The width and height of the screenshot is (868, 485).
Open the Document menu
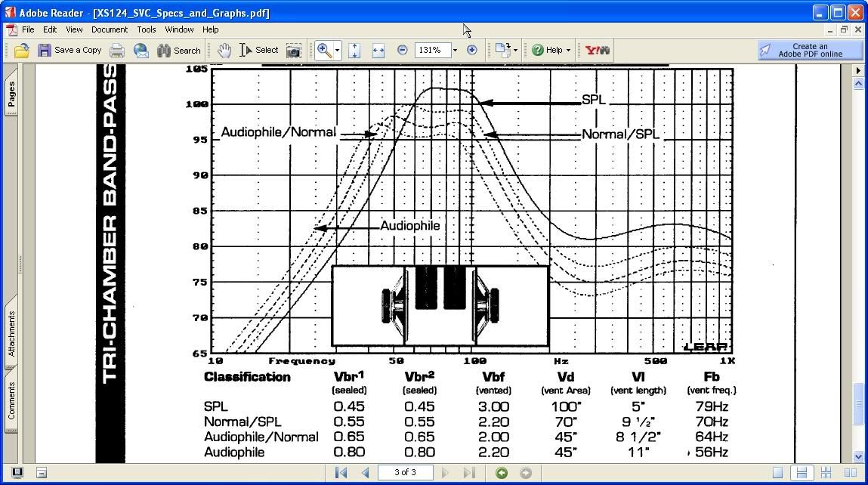(x=109, y=29)
